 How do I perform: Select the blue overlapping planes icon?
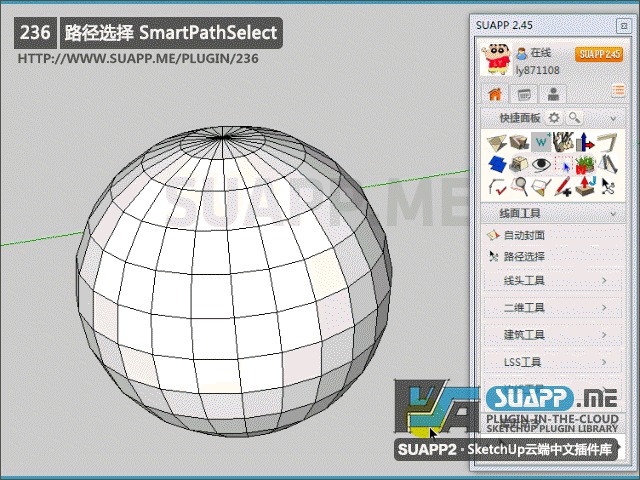click(497, 164)
